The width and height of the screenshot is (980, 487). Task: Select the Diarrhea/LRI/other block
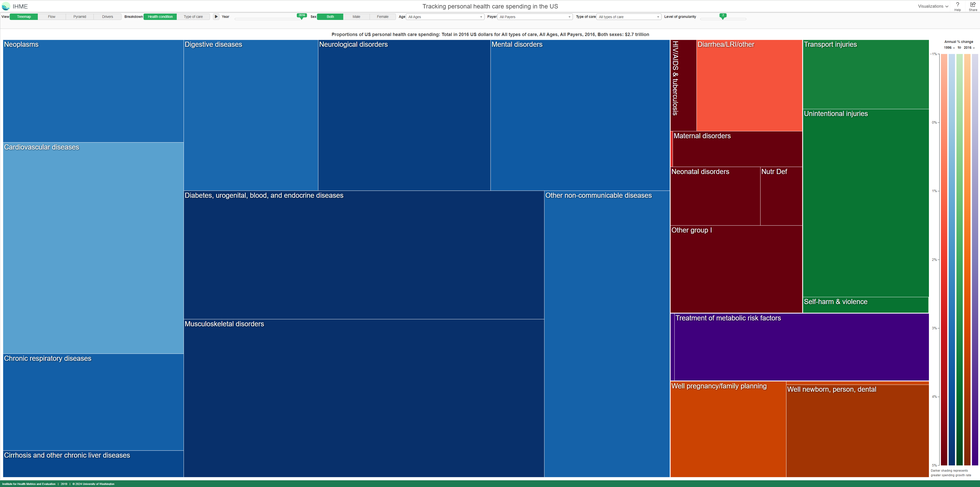pos(749,86)
